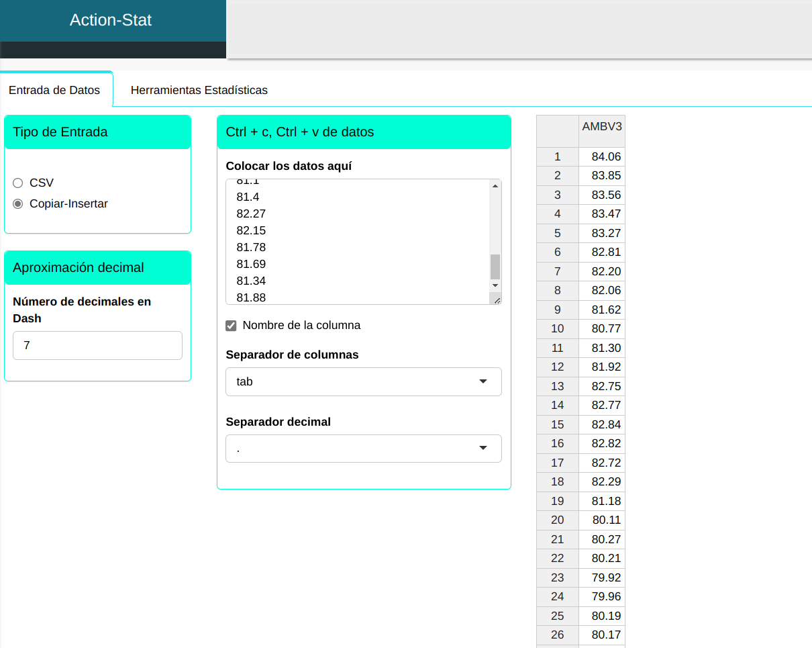Select table cell with value 84.06

[601, 156]
